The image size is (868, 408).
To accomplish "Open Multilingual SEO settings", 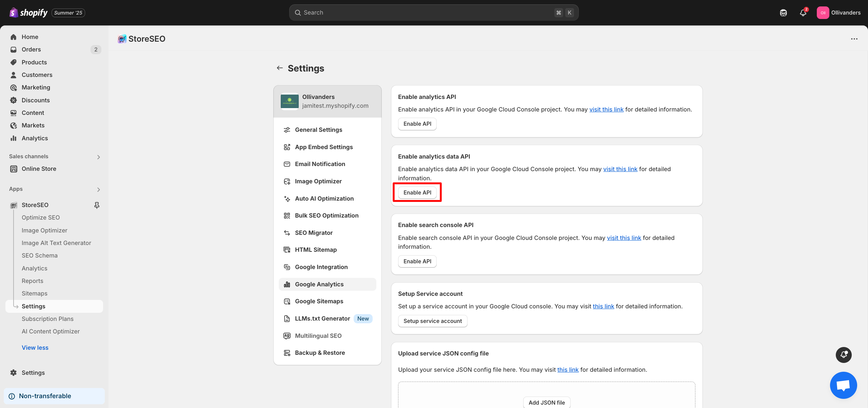I will coord(327,336).
